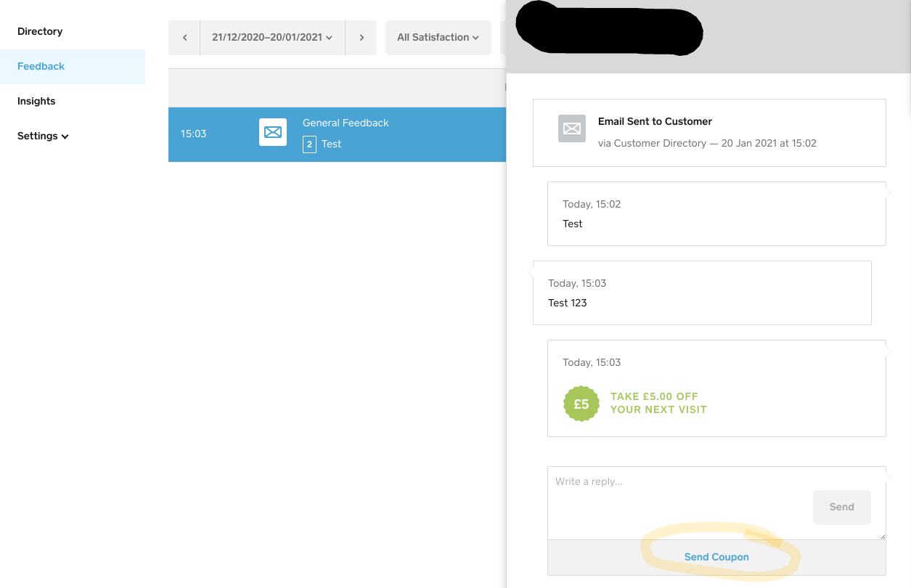This screenshot has width=911, height=588.
Task: Go to the Insights page
Action: 36,101
